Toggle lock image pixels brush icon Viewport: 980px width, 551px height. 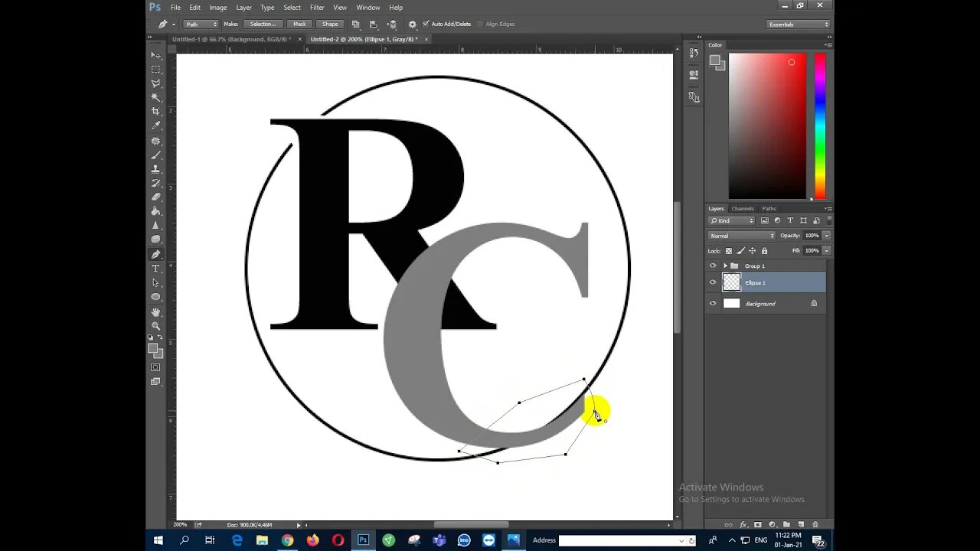[740, 251]
